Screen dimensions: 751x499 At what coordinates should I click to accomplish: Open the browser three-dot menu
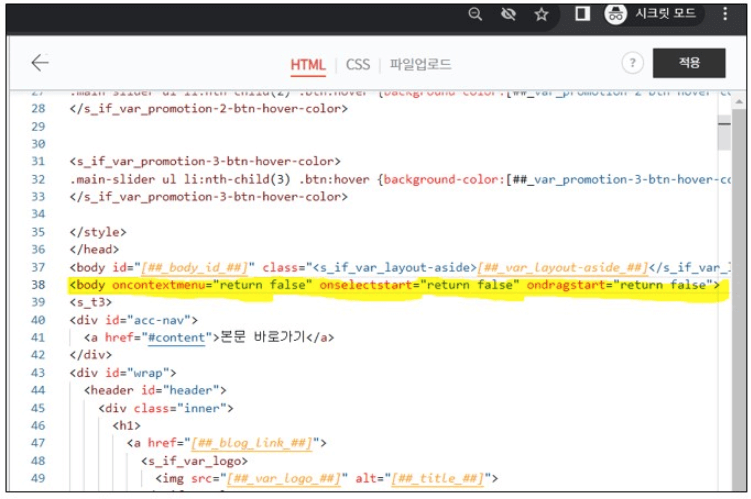tap(725, 13)
